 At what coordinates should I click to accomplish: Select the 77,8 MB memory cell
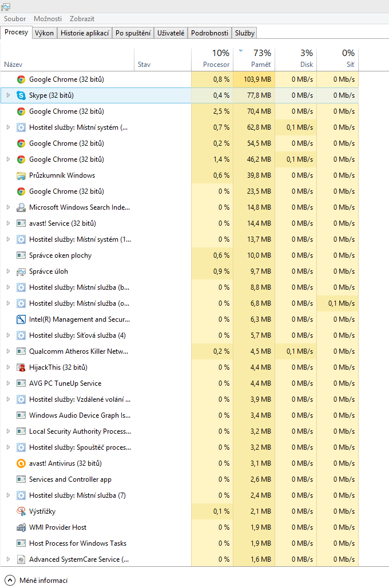pos(254,95)
